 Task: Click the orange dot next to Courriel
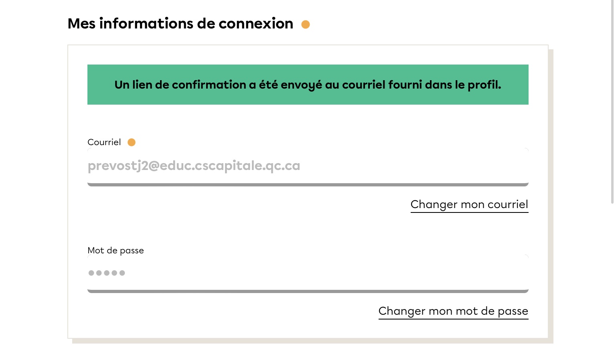tap(132, 142)
